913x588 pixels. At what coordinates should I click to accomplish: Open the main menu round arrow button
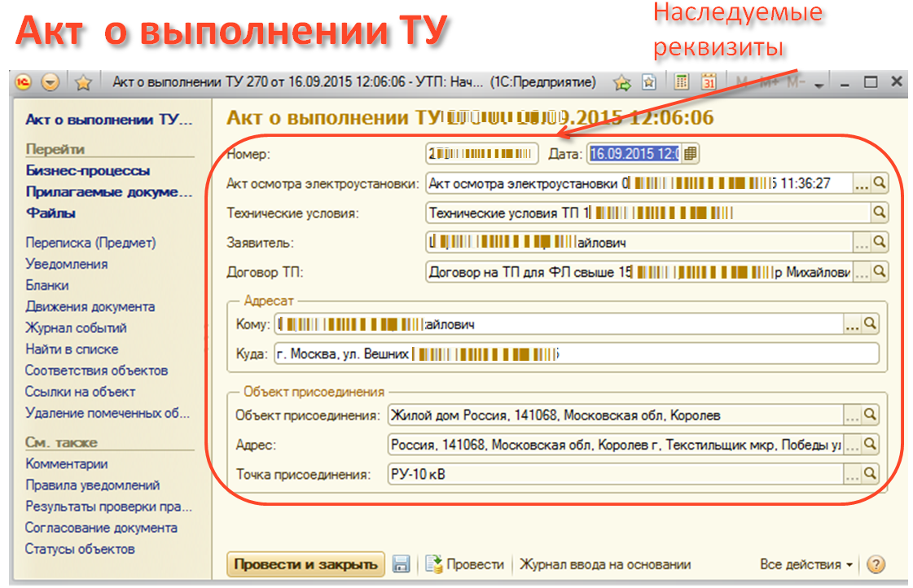tap(51, 82)
